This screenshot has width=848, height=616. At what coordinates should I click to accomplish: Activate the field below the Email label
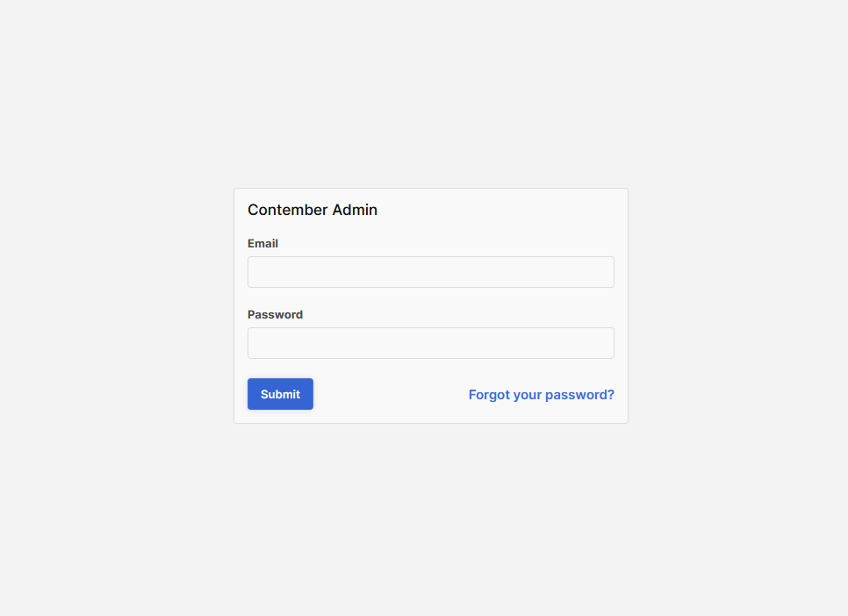coord(430,272)
